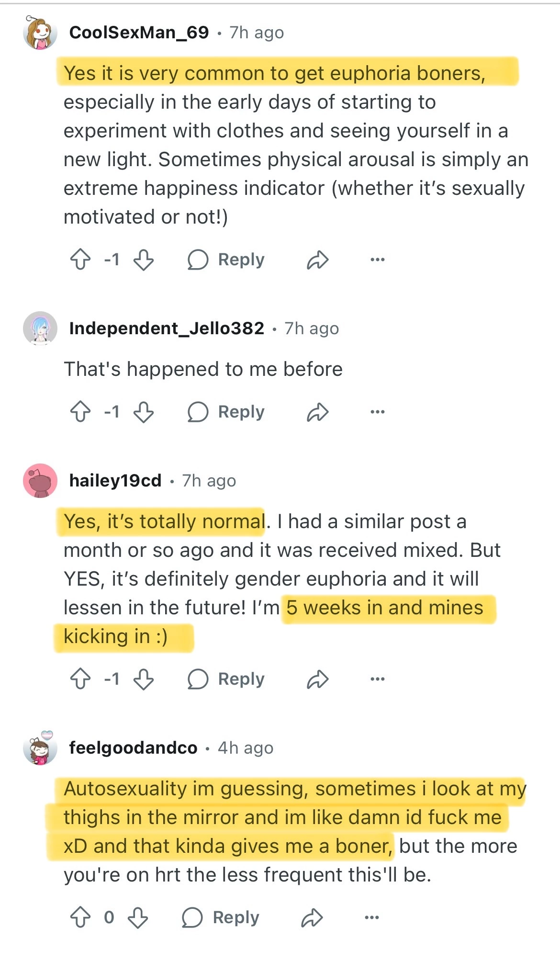This screenshot has height=961, width=560.
Task: Open more options on hailey19cd's comment
Action: coord(377,679)
